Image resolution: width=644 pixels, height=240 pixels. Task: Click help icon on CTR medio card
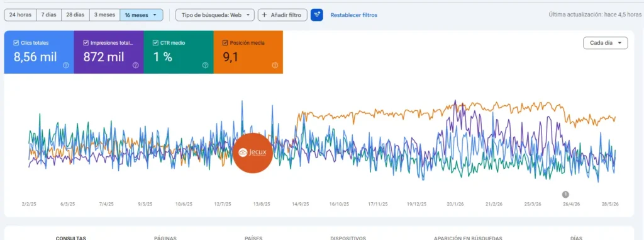click(x=205, y=65)
